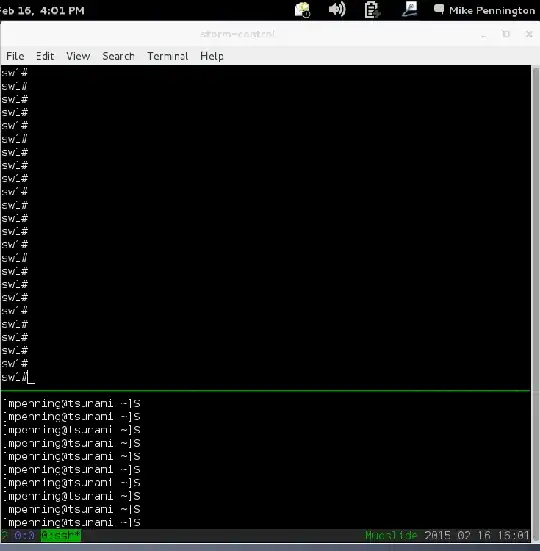Image resolution: width=540 pixels, height=551 pixels.
Task: Click the topmost sw1# prompt line
Action: [14, 73]
